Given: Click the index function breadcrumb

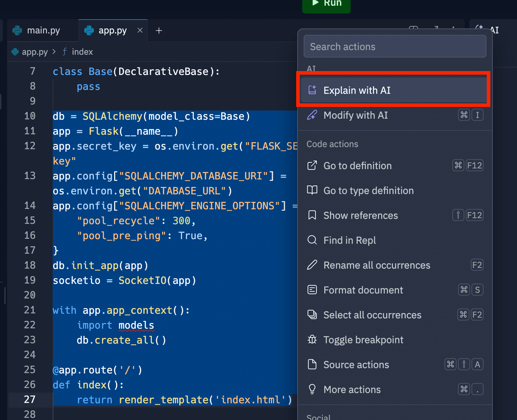Looking at the screenshot, I should pyautogui.click(x=82, y=52).
